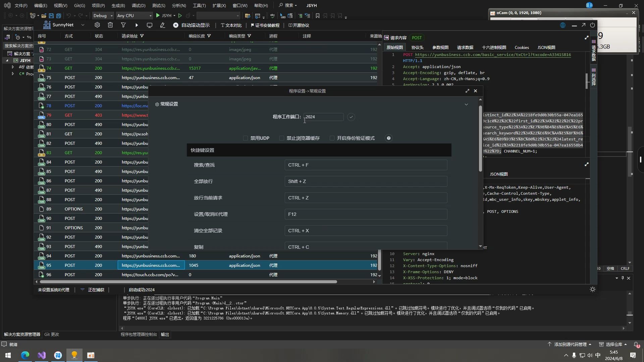The width and height of the screenshot is (644, 362).
Task: Open filter on 响应长度 column
Action: (x=209, y=36)
